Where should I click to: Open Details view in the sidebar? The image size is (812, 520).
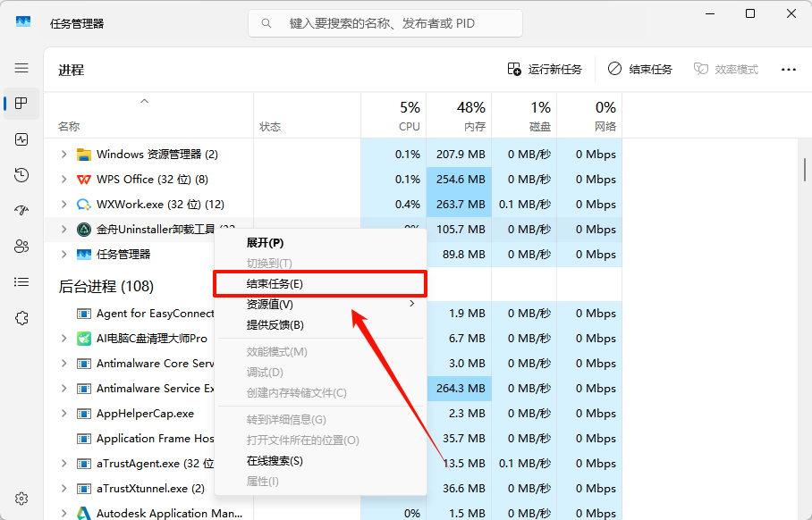(21, 282)
